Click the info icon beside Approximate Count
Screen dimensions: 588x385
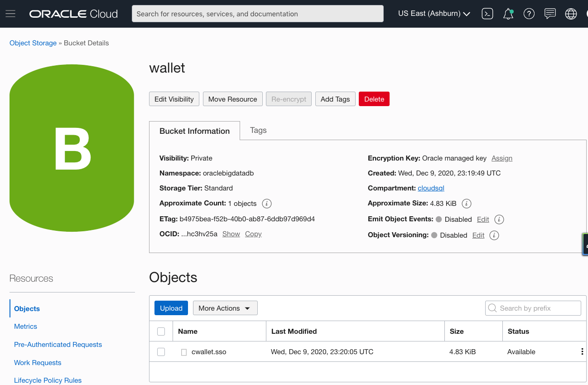(266, 204)
